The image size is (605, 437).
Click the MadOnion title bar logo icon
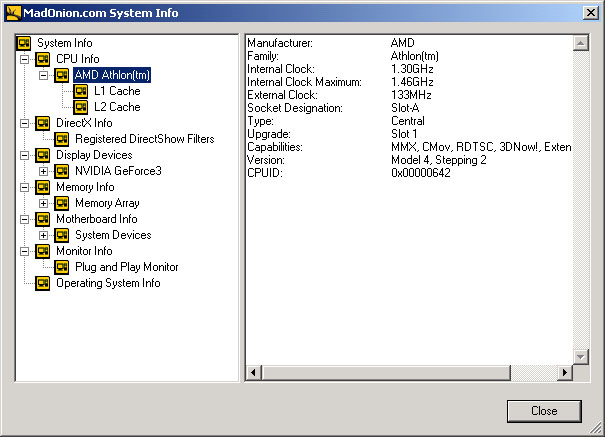14,13
